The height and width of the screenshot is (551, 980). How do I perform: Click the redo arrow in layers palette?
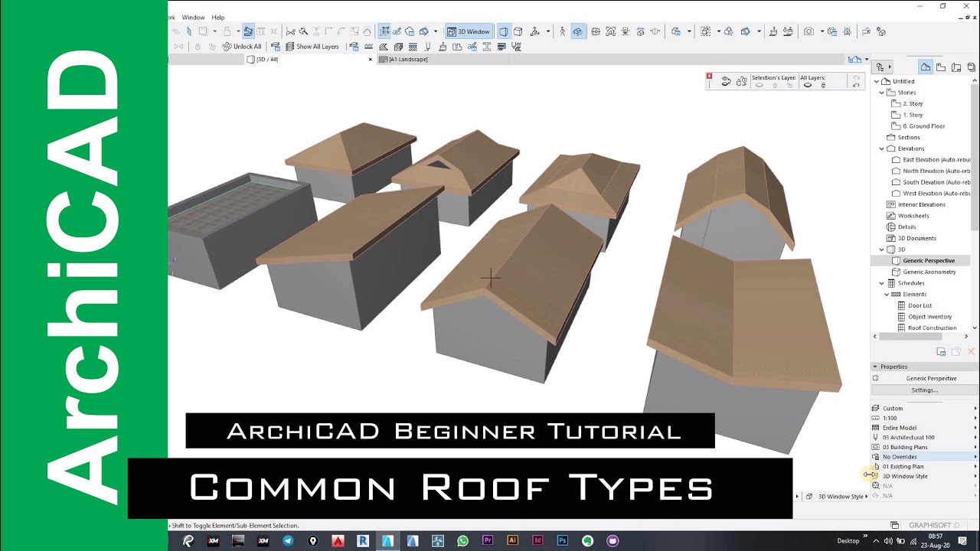tap(856, 77)
